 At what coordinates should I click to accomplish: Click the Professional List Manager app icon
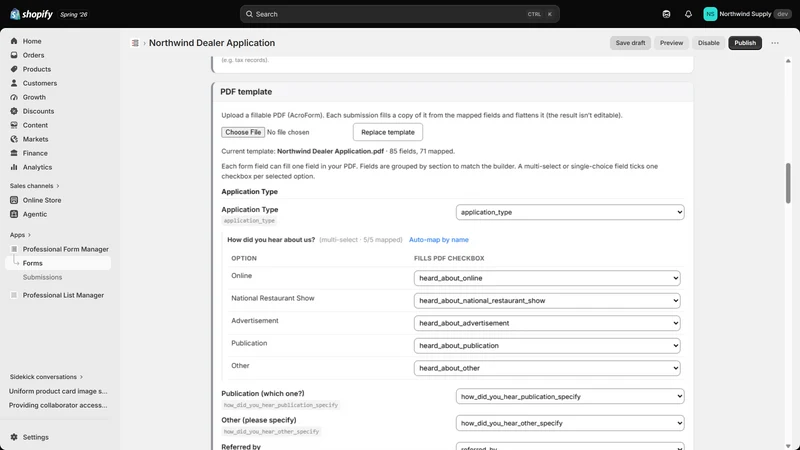14,295
